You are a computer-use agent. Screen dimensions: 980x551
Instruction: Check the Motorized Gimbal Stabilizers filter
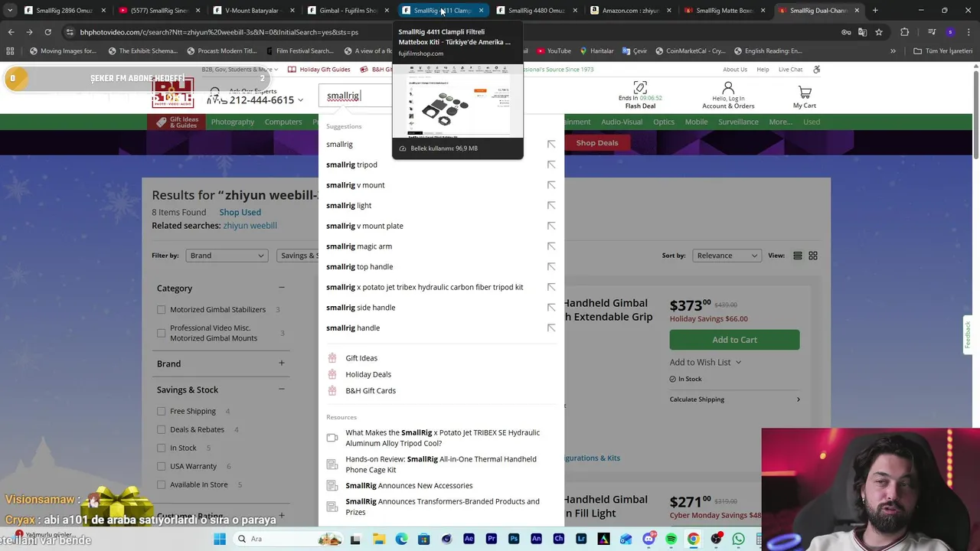[x=161, y=310]
